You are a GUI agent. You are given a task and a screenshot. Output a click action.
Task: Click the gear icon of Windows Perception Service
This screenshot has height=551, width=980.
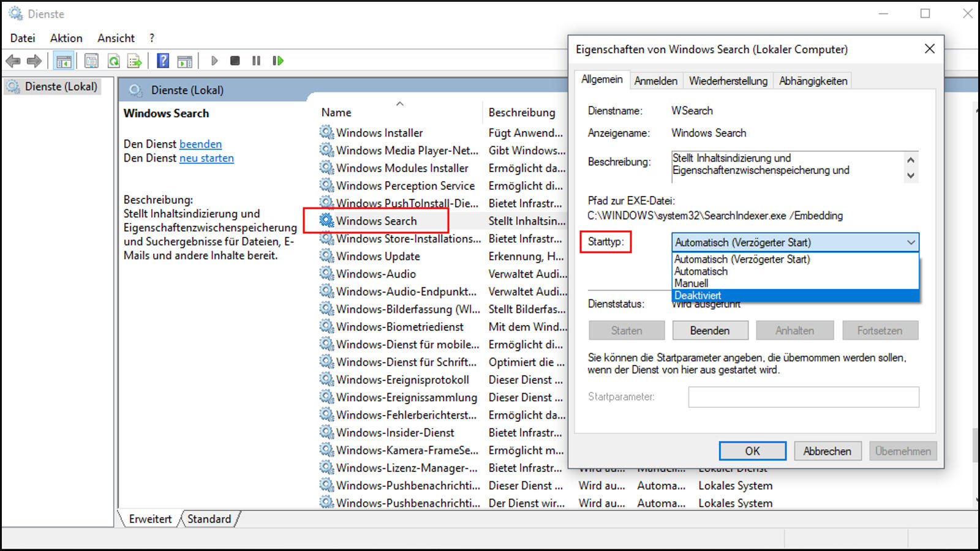coord(327,186)
